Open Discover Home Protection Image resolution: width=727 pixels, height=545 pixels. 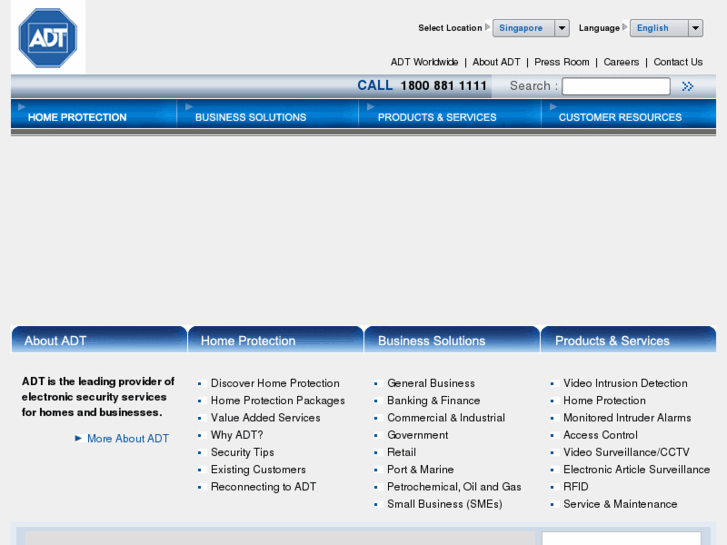(x=275, y=384)
